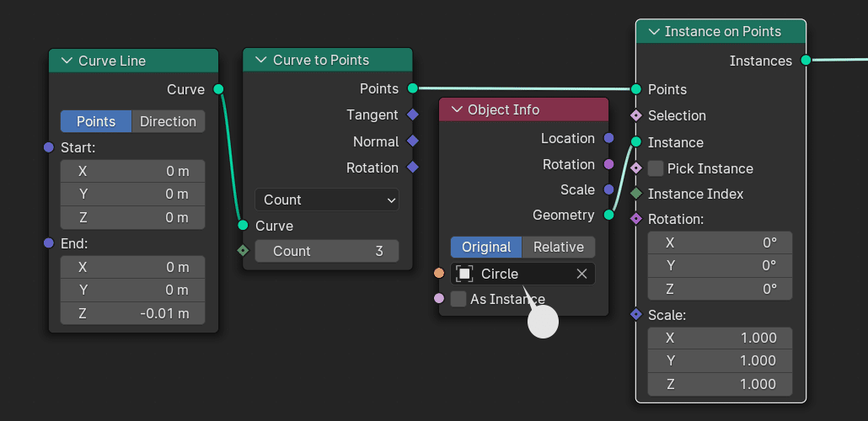
Task: Click the Circle object icon in Object Info
Action: [464, 274]
